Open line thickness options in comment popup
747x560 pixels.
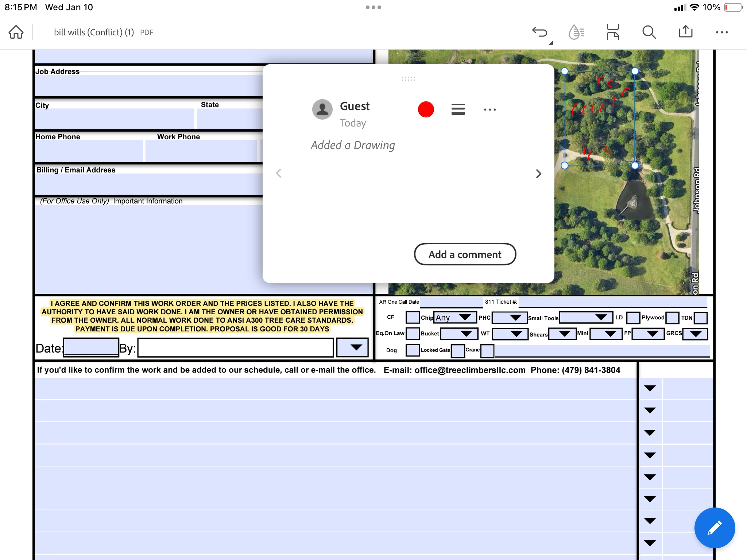[458, 109]
